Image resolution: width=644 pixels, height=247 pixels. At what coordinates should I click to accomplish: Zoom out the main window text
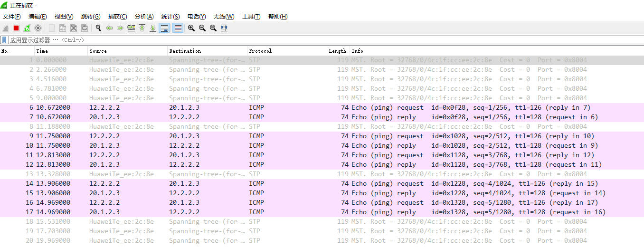coord(202,28)
